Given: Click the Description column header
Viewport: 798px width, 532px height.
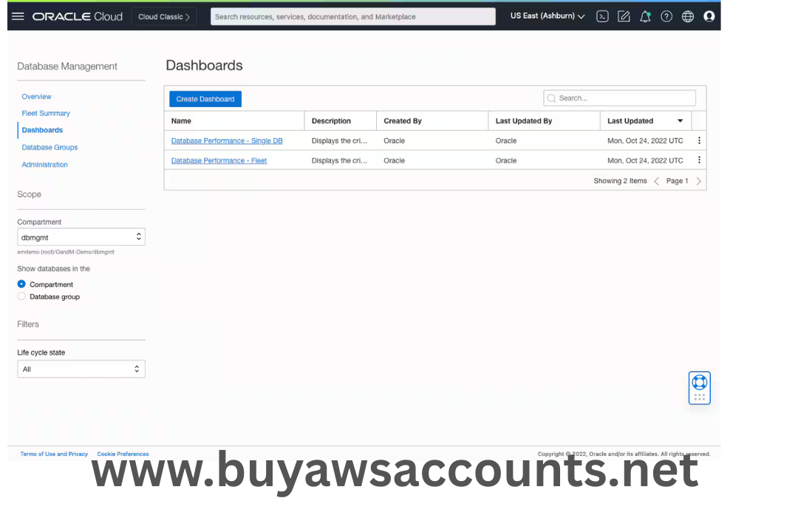Looking at the screenshot, I should pyautogui.click(x=331, y=120).
